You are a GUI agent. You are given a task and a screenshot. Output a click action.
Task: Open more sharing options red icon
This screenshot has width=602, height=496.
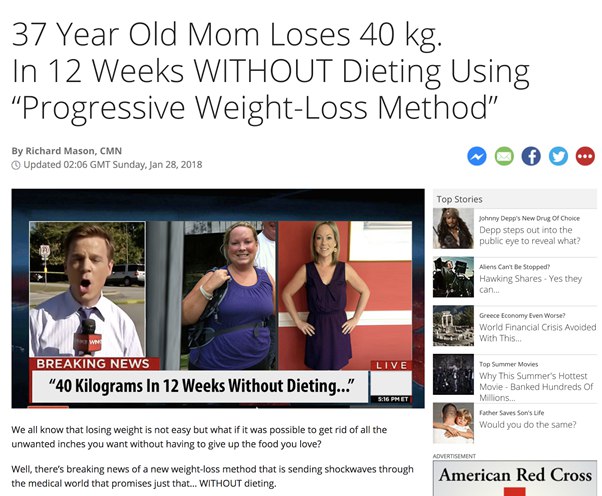[585, 157]
